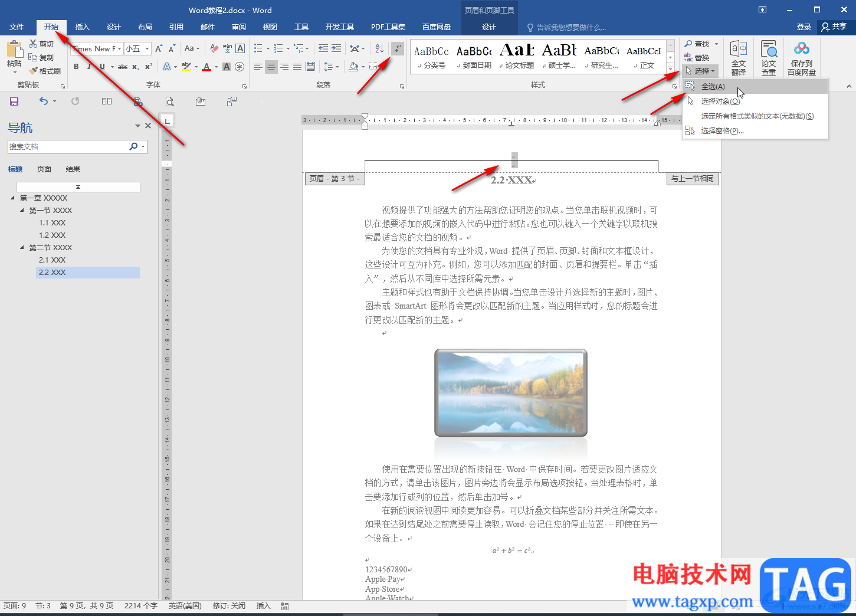
Task: Choose 选择窗格(P)... menu entry
Action: coord(755,131)
